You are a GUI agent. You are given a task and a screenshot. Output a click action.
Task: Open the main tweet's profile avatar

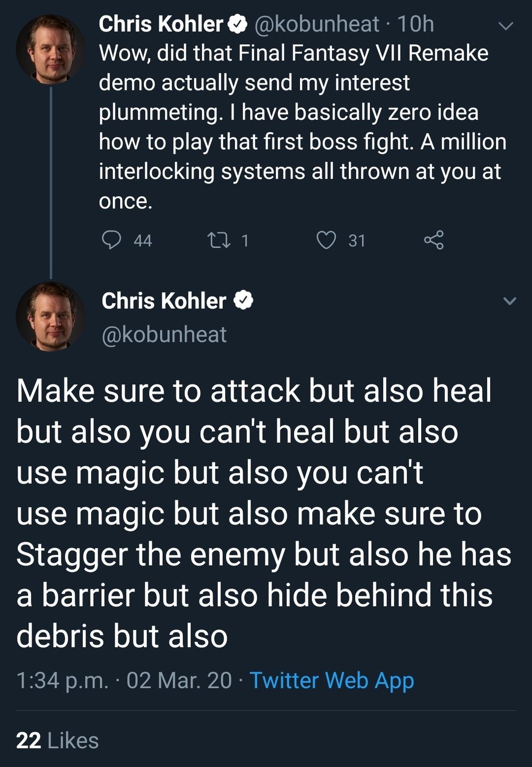[x=50, y=317]
